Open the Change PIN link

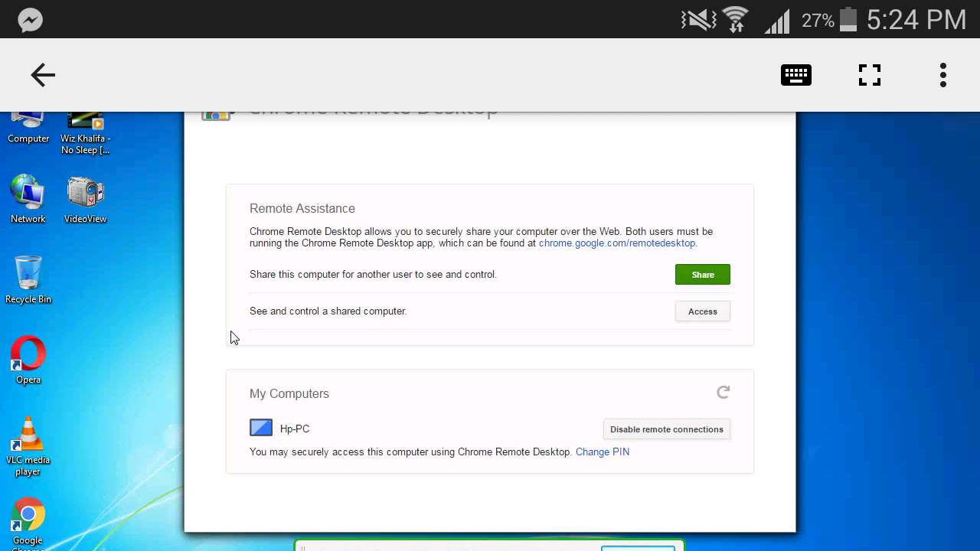[603, 452]
